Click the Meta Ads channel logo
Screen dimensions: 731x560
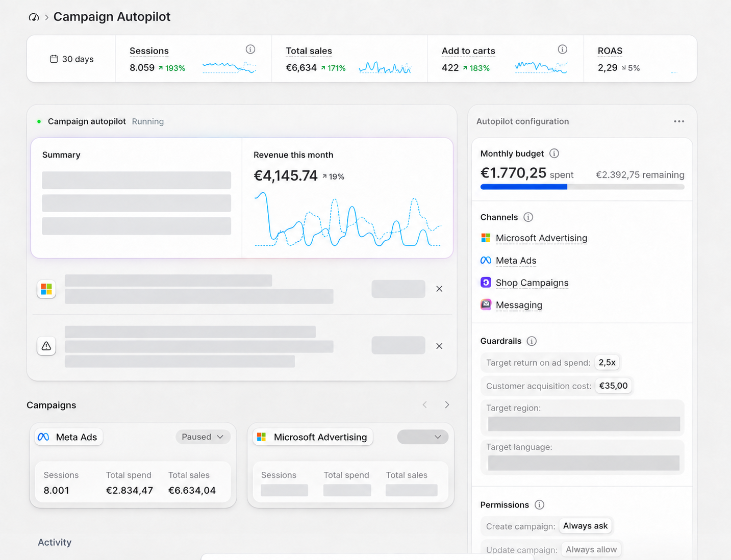tap(486, 261)
